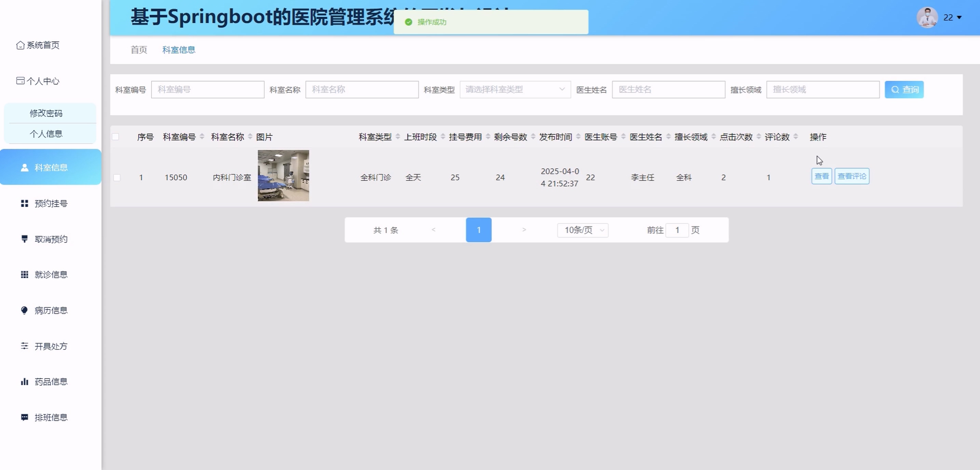Click the 就诊信息 grid icon

(x=24, y=275)
